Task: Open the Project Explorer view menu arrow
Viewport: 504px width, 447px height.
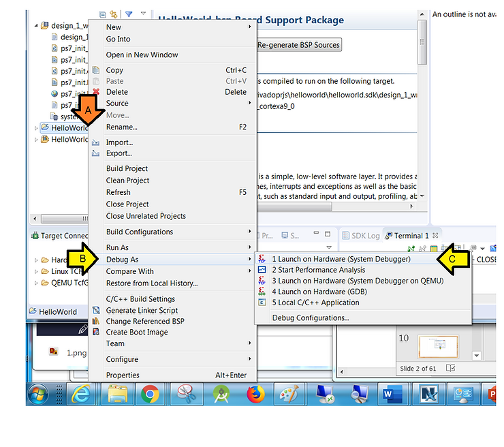Action: (144, 14)
